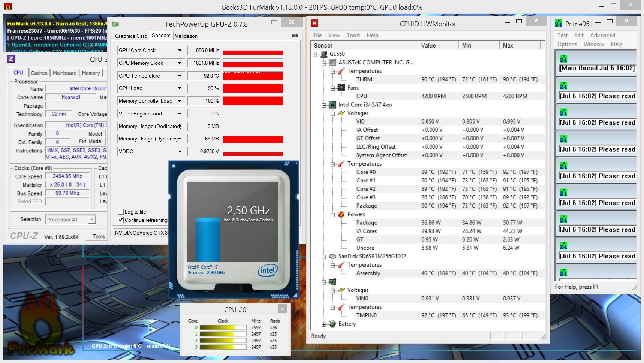Open the CPU-Z Mainboard tab
The image size is (644, 363).
[x=64, y=73]
